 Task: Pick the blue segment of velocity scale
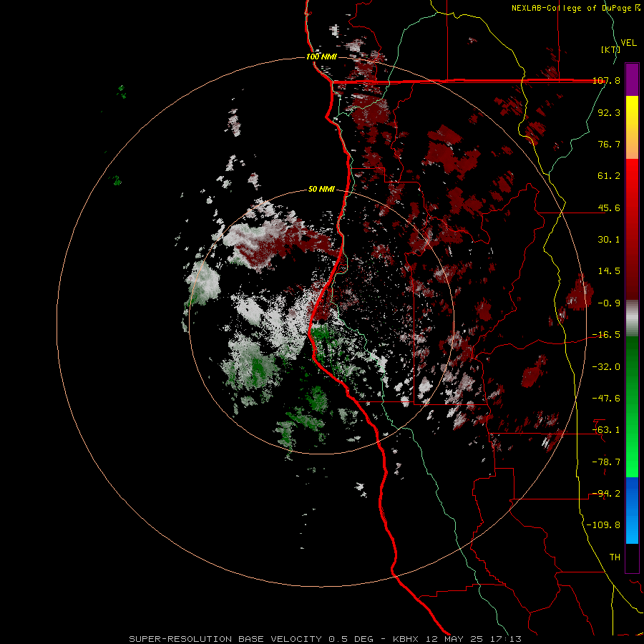click(x=632, y=510)
